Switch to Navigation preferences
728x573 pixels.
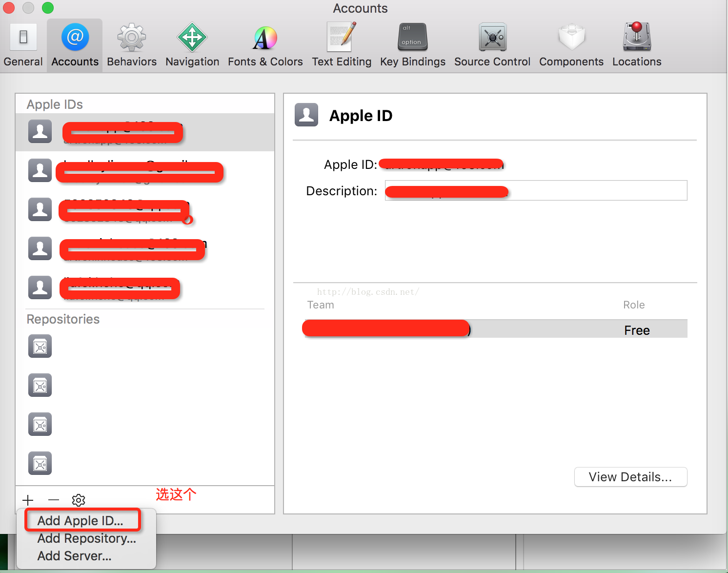(192, 45)
